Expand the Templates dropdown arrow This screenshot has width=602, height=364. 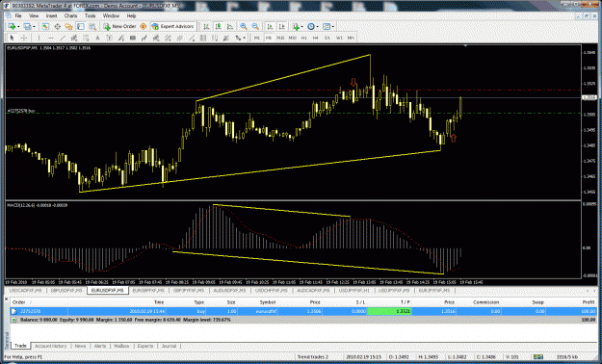tap(333, 27)
